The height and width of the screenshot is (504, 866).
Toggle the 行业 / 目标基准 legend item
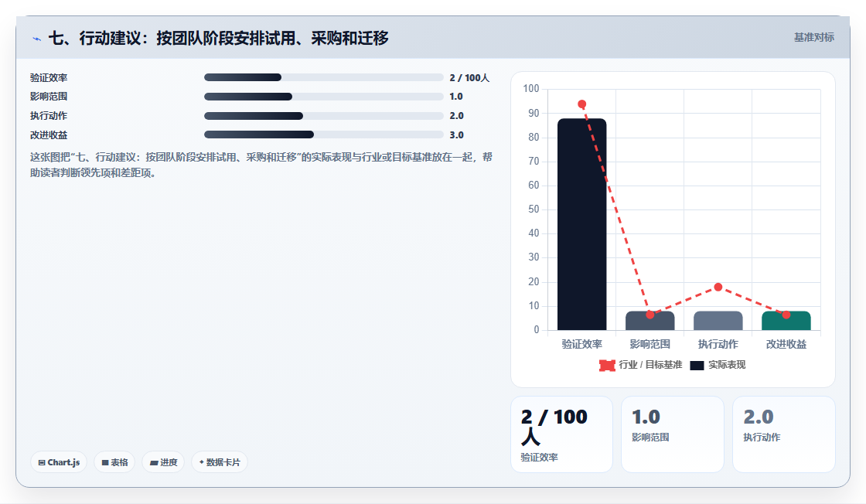point(641,365)
